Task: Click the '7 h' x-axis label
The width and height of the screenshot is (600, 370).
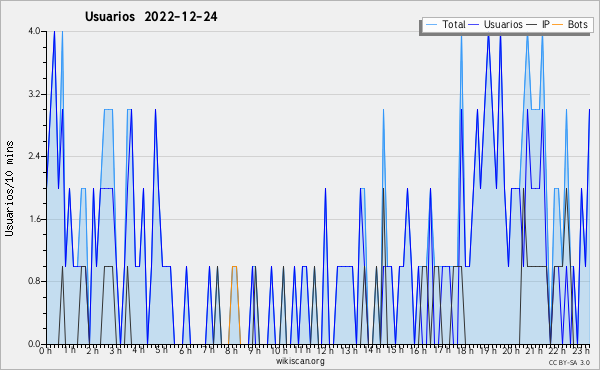Action: click(209, 350)
